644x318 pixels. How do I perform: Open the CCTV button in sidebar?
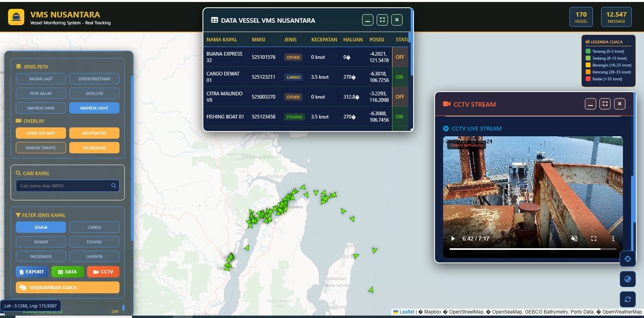pyautogui.click(x=103, y=272)
